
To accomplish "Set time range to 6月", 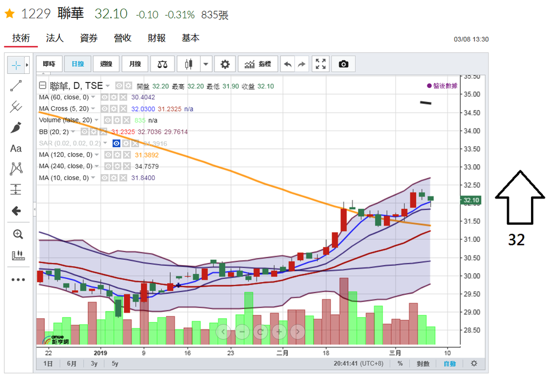I will coord(72,363).
